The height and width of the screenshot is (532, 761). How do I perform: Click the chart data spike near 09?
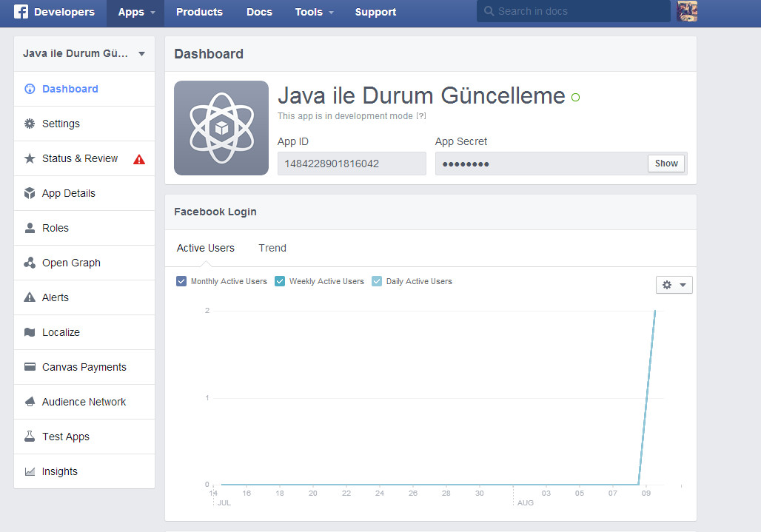click(648, 397)
